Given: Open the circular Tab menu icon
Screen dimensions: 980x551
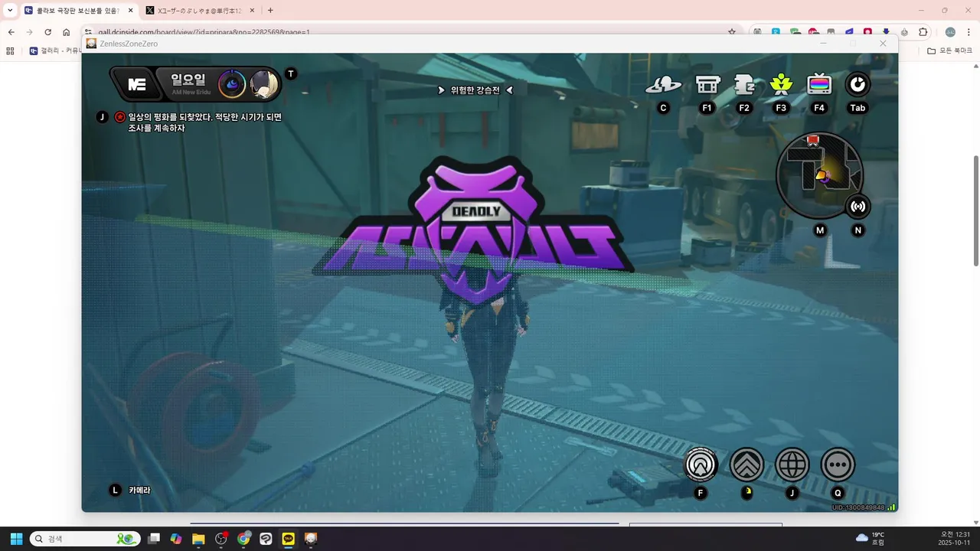Looking at the screenshot, I should coord(857,84).
